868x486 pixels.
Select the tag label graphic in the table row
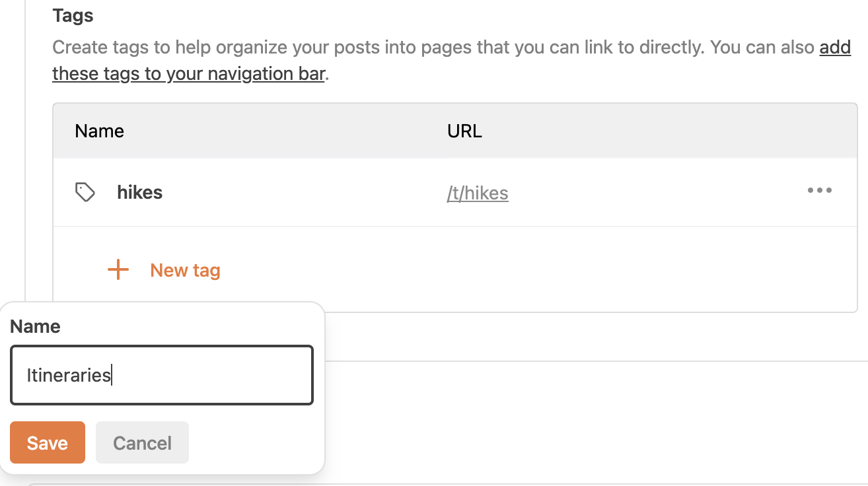pos(85,192)
